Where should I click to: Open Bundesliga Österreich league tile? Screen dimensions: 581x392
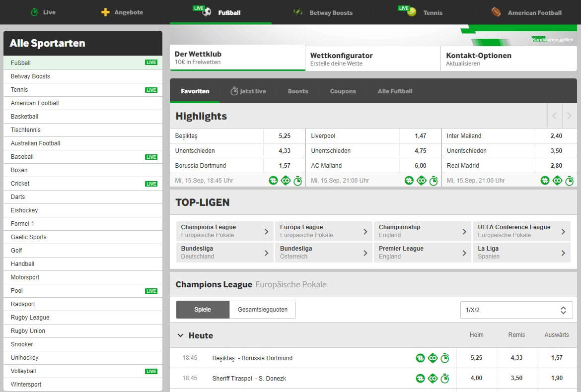click(323, 253)
